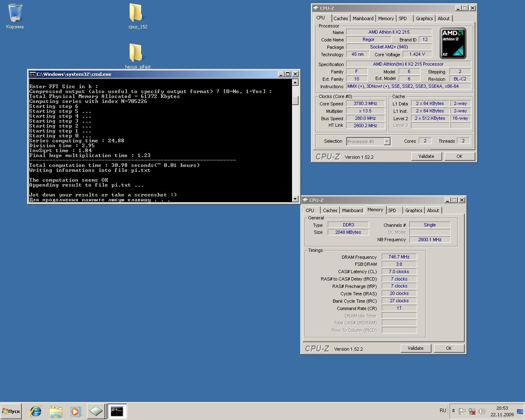This screenshot has width=525, height=420.
Task: Click the NB Frequency 2800.1 MHz value
Action: [x=430, y=240]
